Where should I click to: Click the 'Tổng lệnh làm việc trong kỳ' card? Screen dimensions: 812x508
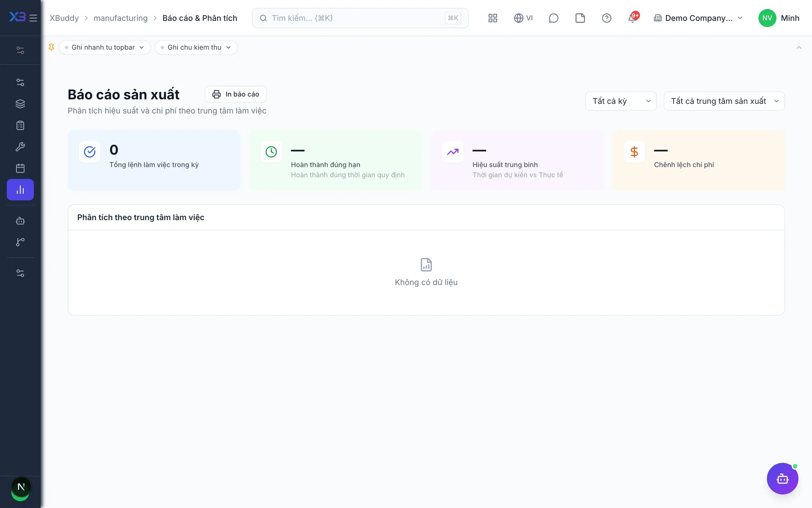pos(154,160)
